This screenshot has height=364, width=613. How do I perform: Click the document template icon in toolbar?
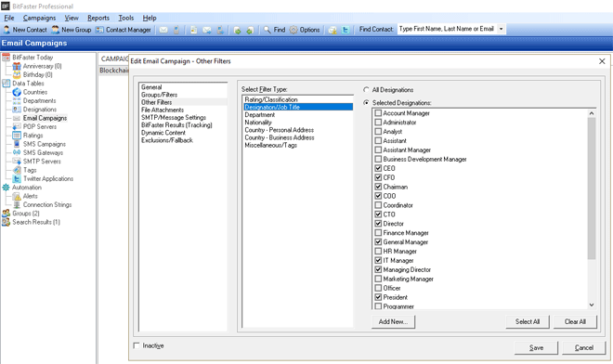[193, 30]
